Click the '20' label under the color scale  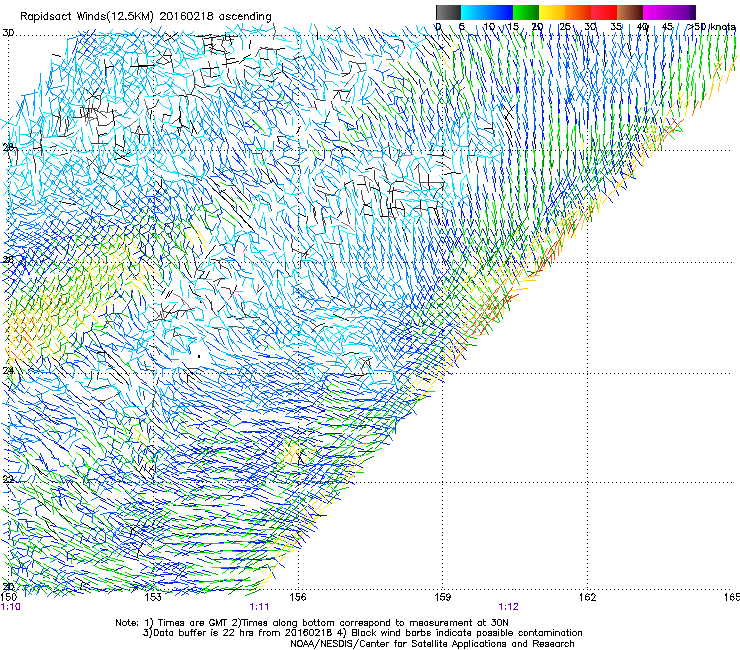pyautogui.click(x=537, y=27)
